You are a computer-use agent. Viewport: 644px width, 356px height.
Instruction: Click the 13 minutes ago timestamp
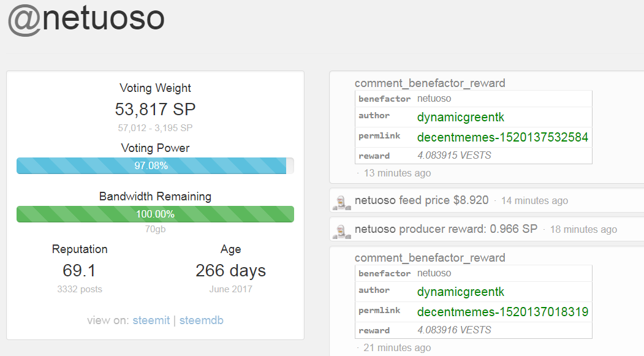point(397,173)
